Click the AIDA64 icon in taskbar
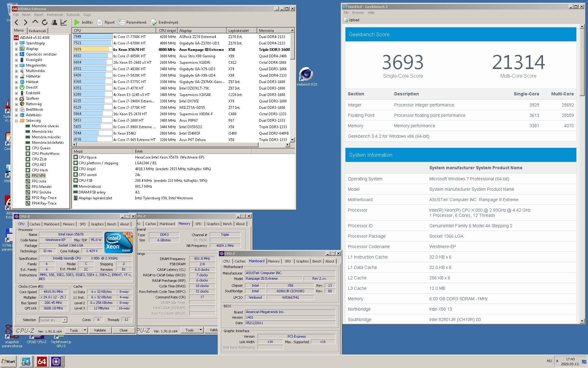 click(42, 362)
